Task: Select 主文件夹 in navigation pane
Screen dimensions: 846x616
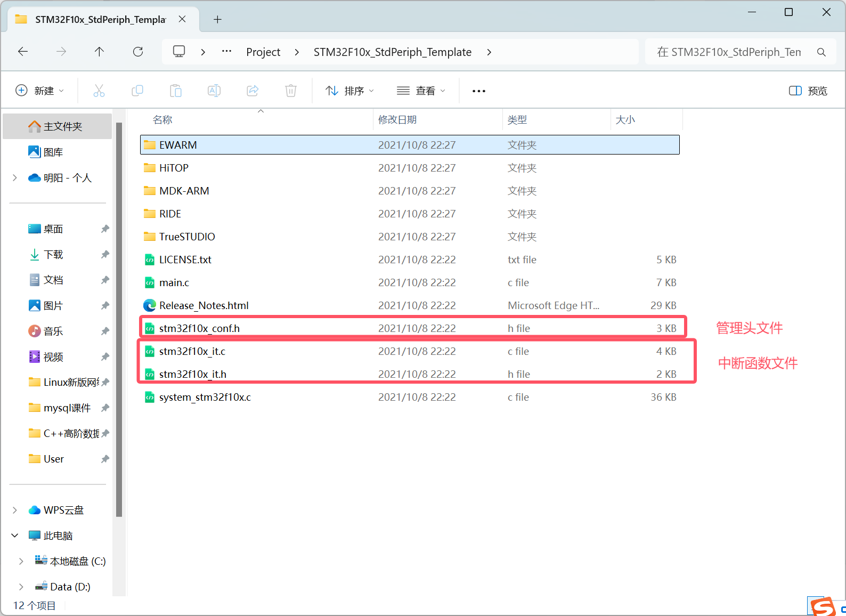Action: 58,126
